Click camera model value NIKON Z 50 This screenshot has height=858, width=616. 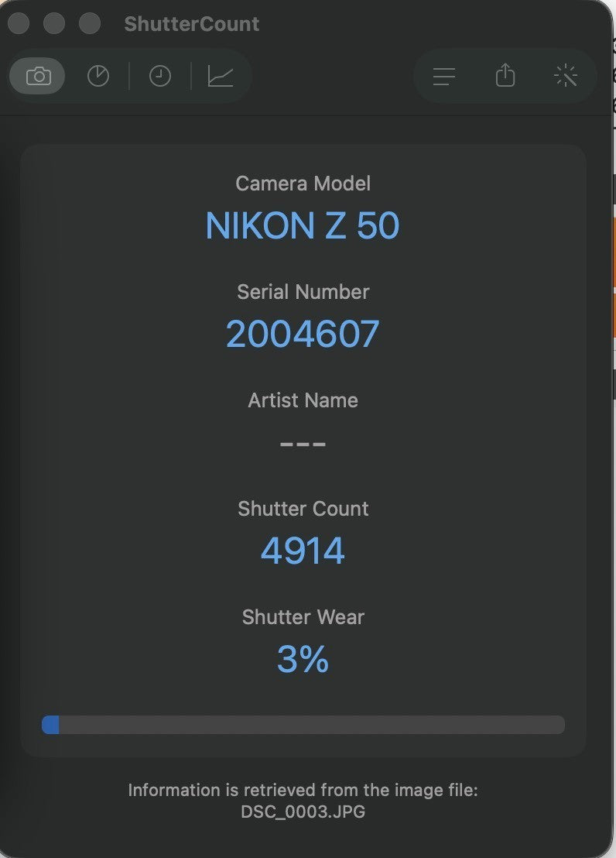point(303,225)
